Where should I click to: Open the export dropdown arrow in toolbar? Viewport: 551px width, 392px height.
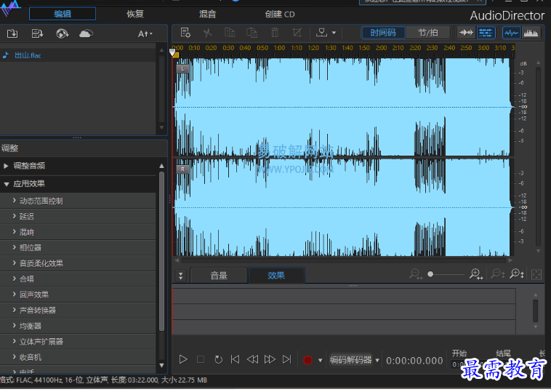click(x=334, y=33)
